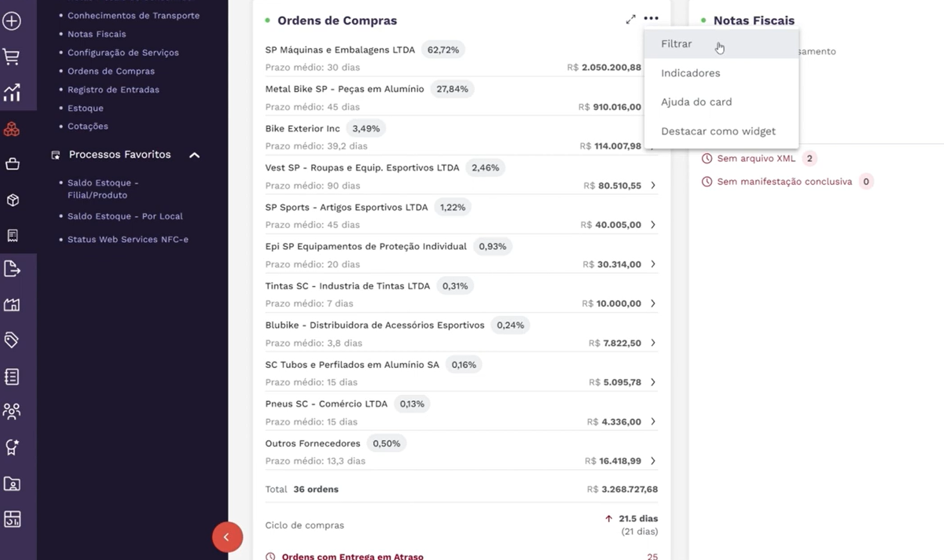Image resolution: width=944 pixels, height=560 pixels.
Task: Click the factory icon in sidebar
Action: tap(12, 305)
